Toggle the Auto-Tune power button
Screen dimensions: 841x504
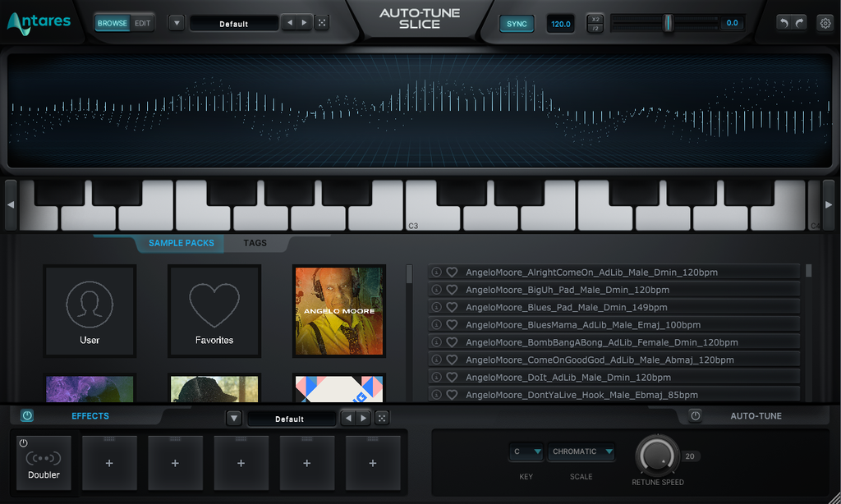pyautogui.click(x=695, y=415)
